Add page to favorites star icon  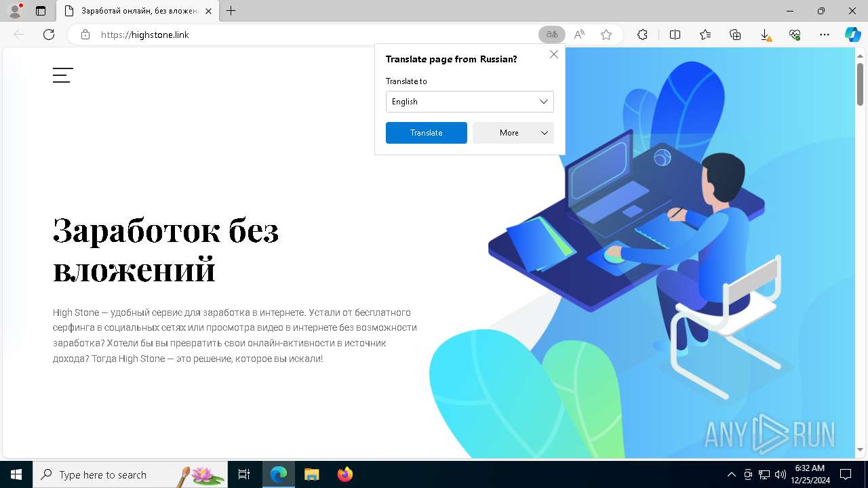(606, 35)
